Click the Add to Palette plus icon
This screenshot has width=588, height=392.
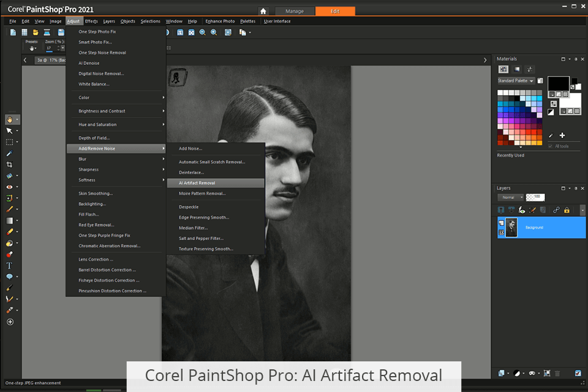pos(562,135)
